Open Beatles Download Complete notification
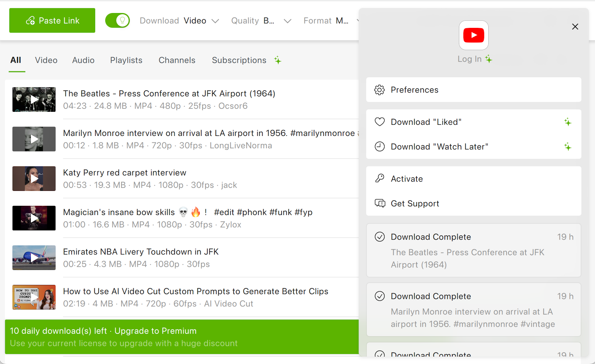This screenshot has width=595, height=364. [x=473, y=250]
